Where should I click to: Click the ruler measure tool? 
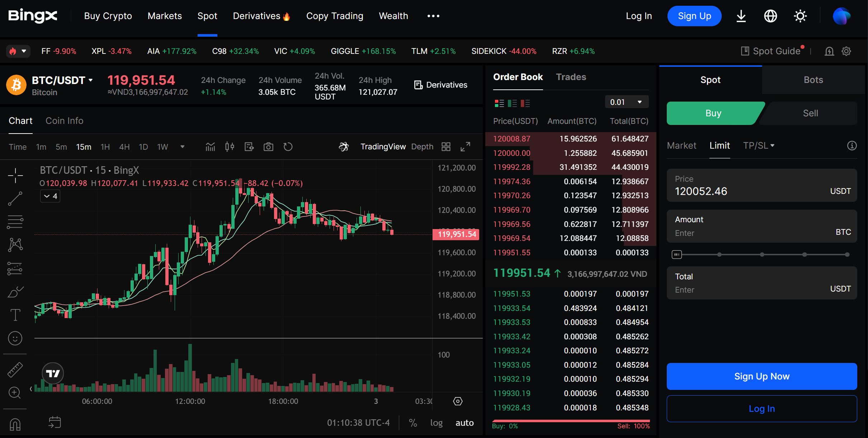(x=15, y=370)
